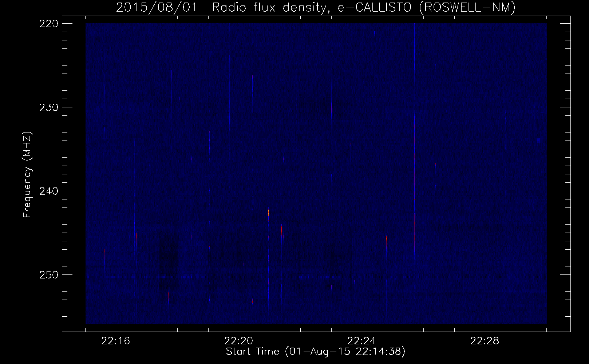Click the 22:20 time tick label
589x364 pixels.
click(239, 341)
